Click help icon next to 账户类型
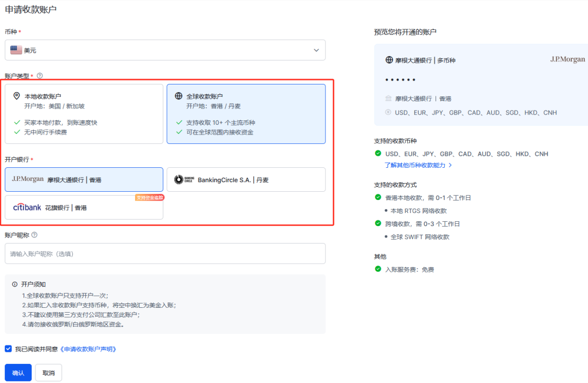This screenshot has height=383, width=588. pos(40,76)
